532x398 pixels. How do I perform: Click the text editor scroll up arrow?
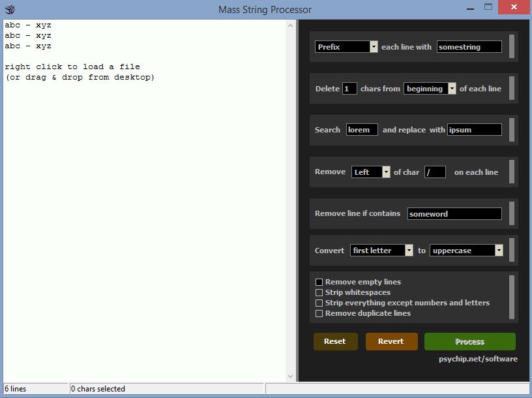(290, 26)
